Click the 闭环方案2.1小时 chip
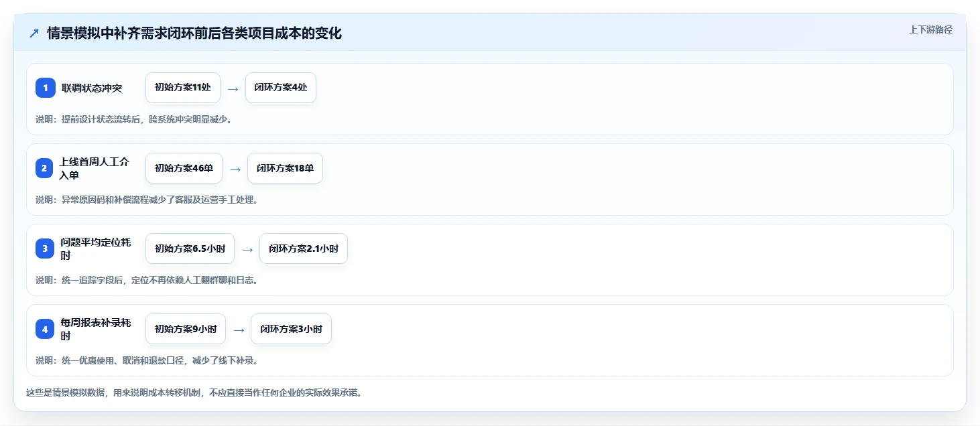The height and width of the screenshot is (426, 980). [x=304, y=248]
